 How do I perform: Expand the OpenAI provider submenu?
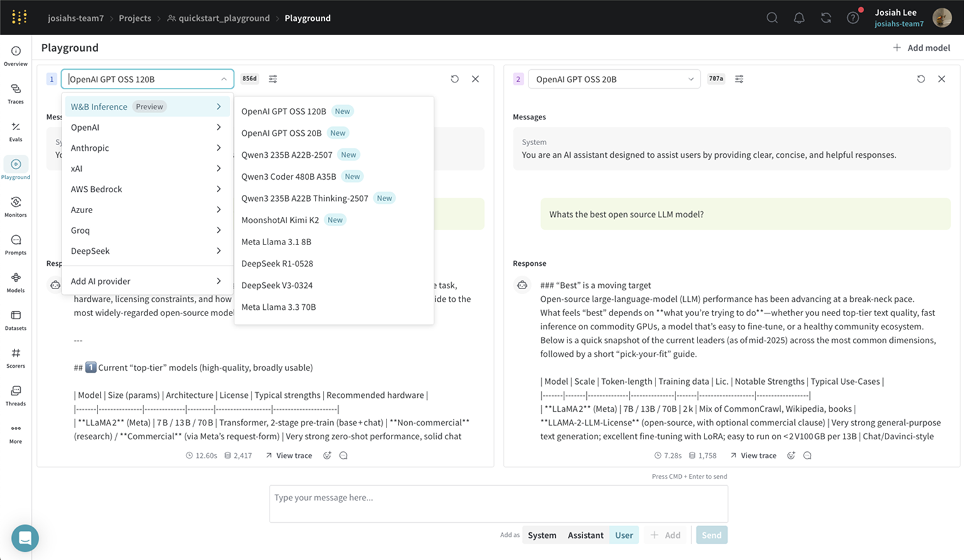click(x=146, y=128)
